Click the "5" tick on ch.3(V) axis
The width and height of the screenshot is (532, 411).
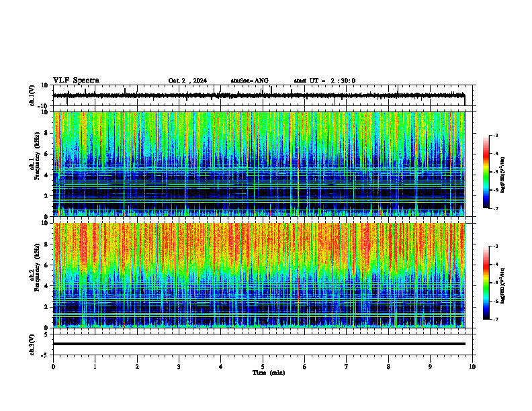(x=46, y=334)
